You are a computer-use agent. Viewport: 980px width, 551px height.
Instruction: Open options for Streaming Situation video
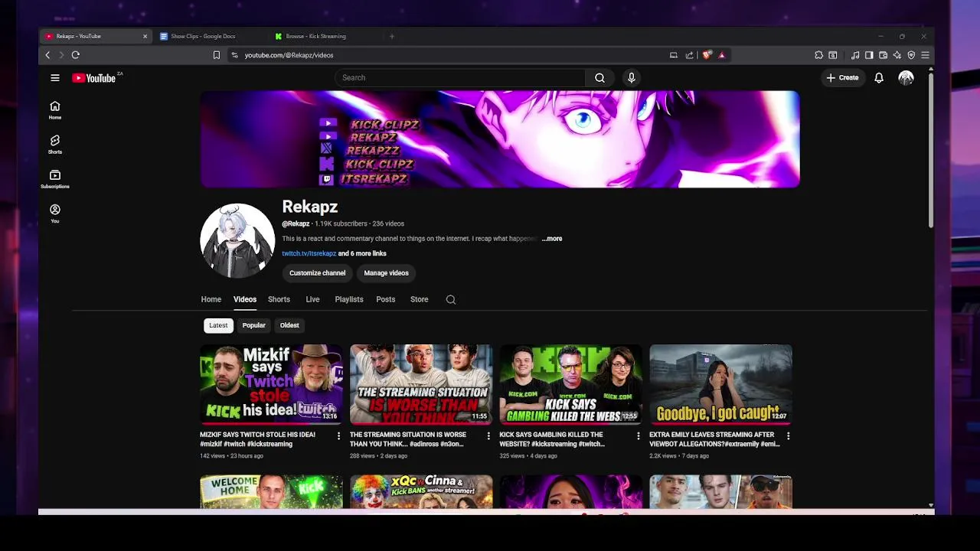click(488, 435)
